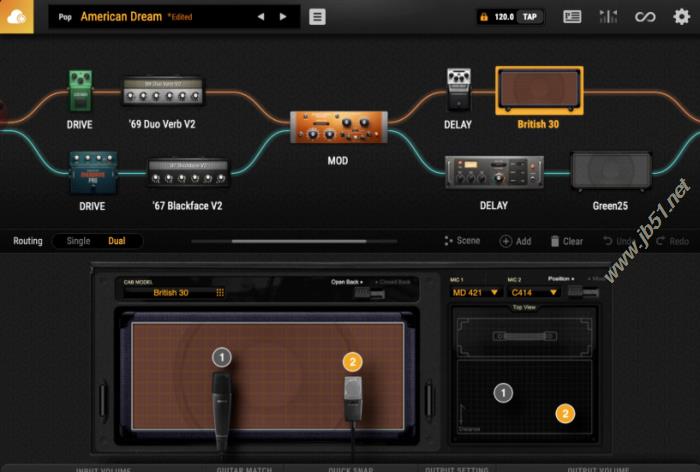Select mic marker 1 on cabinet front
The width and height of the screenshot is (700, 472).
[x=222, y=357]
